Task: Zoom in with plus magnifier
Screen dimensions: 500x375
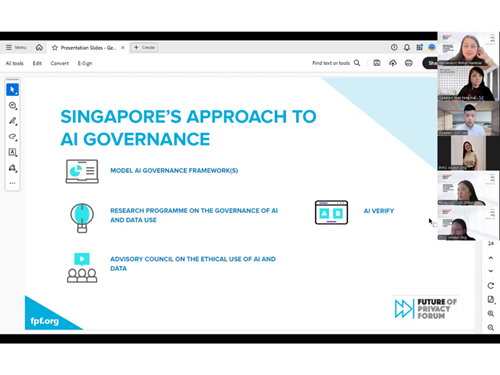Action: 491,314
